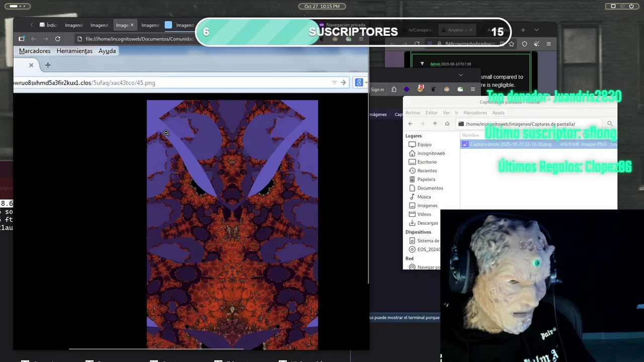Open the clock Oct 27 10:15 PM
The width and height of the screenshot is (644, 362).
(322, 6)
